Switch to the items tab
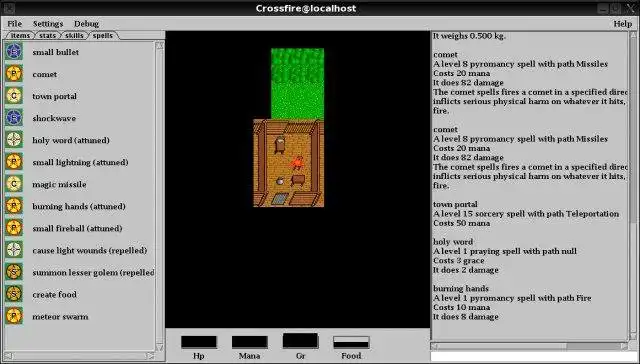Screen dimensions: 640x364 20,36
